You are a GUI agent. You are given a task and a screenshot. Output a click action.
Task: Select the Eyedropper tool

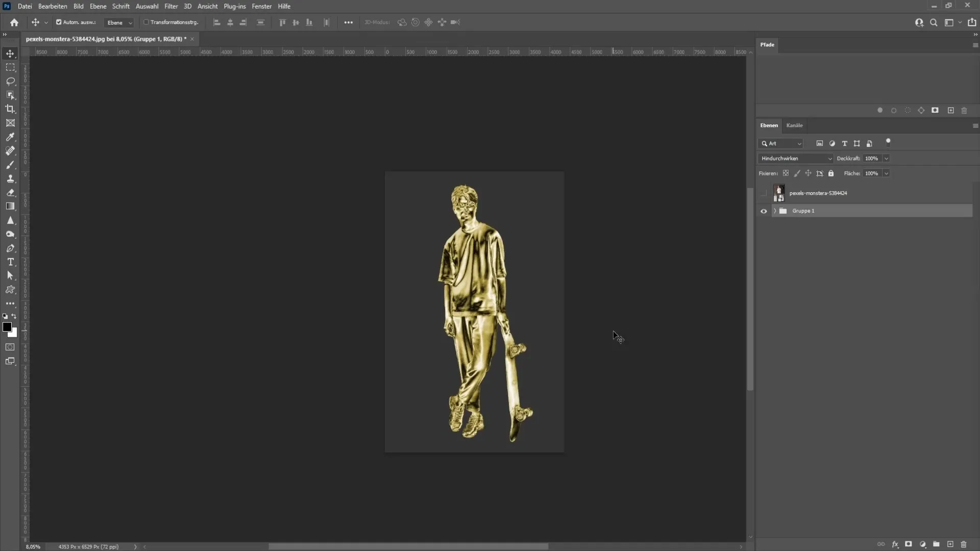(x=10, y=137)
